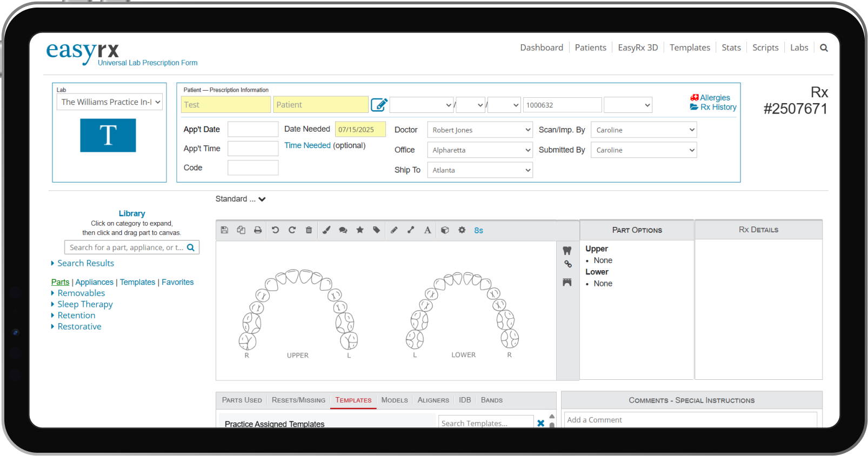Open EasyRx 3D from navigation
The image size is (868, 456).
638,48
